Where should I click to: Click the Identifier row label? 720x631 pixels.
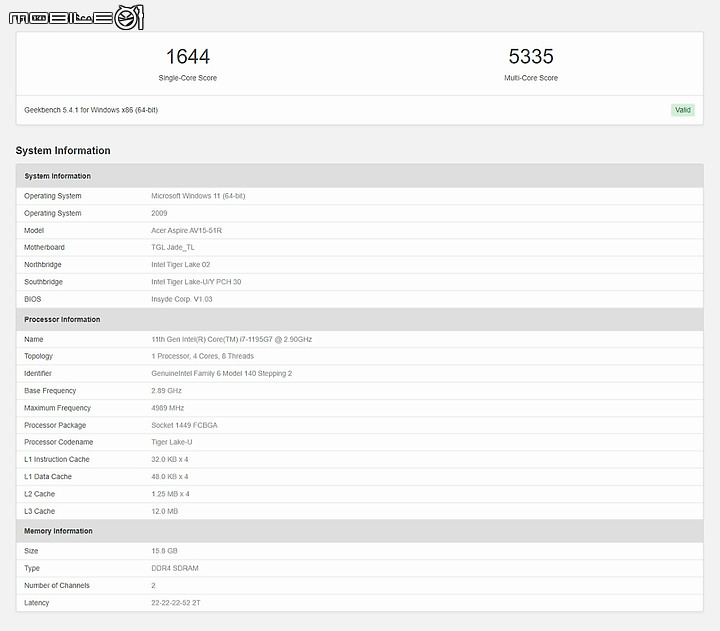tap(38, 374)
